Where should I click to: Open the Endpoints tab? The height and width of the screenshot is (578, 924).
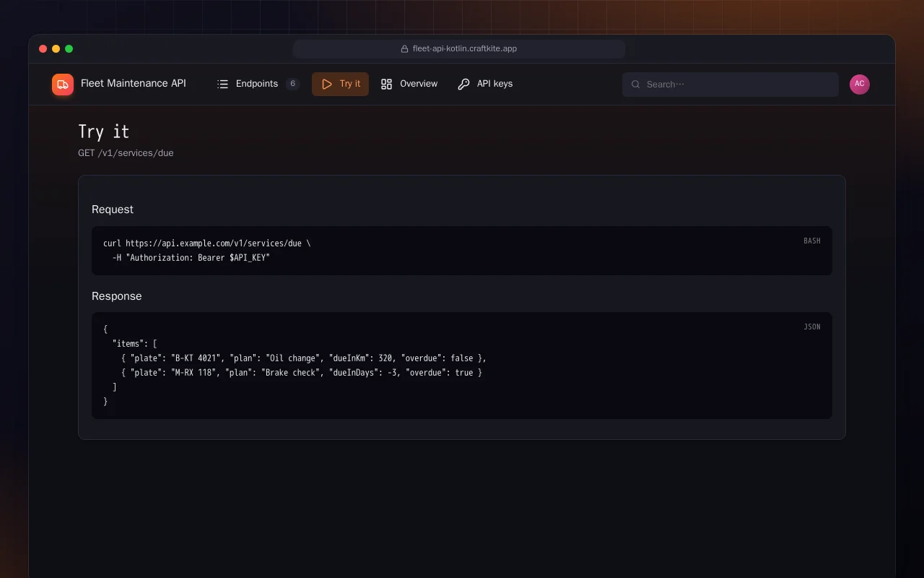click(258, 84)
